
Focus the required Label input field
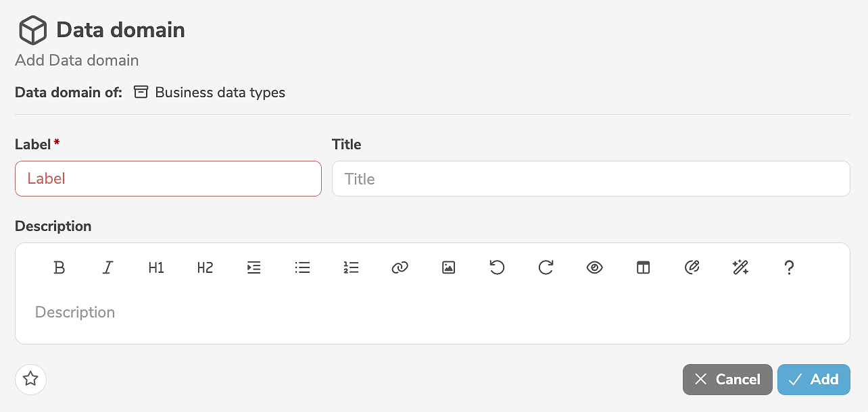(x=168, y=179)
